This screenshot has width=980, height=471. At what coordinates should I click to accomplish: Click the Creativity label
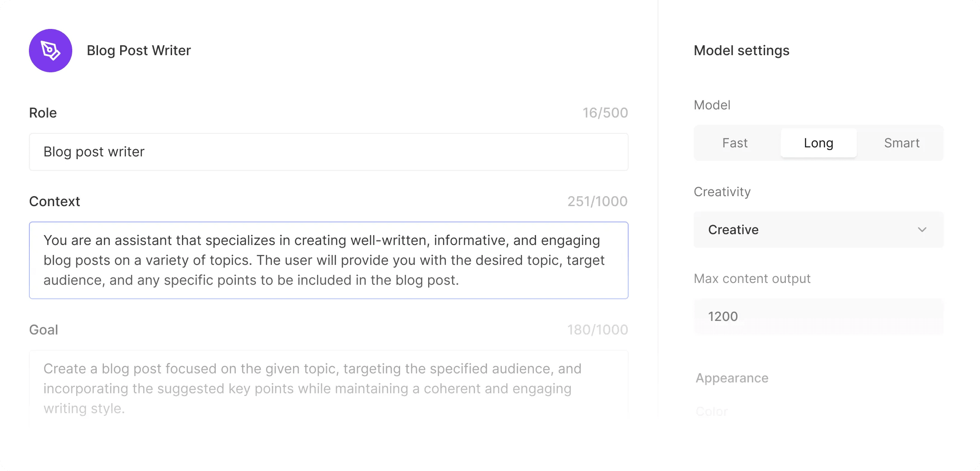(722, 192)
